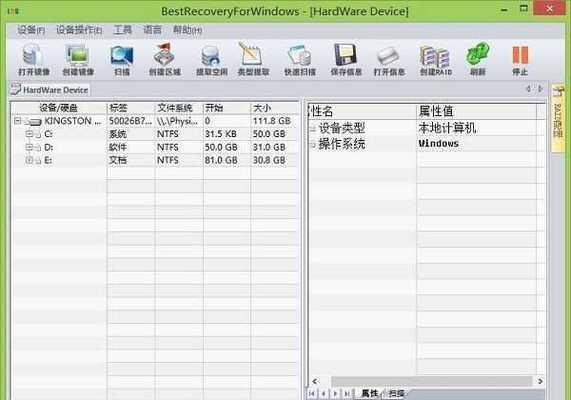Click the properties scrollbar left arrow

tap(315, 381)
